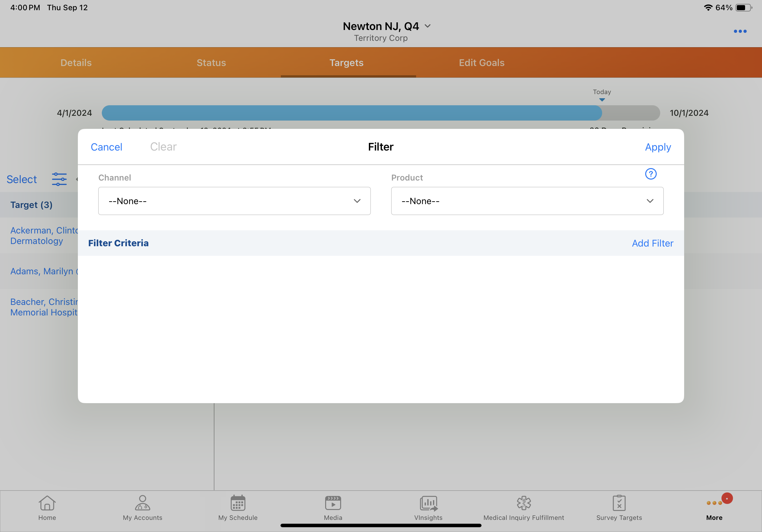Screen dimensions: 762x532
Task: Tap the Survey Targets clipboard icon
Action: pyautogui.click(x=619, y=503)
